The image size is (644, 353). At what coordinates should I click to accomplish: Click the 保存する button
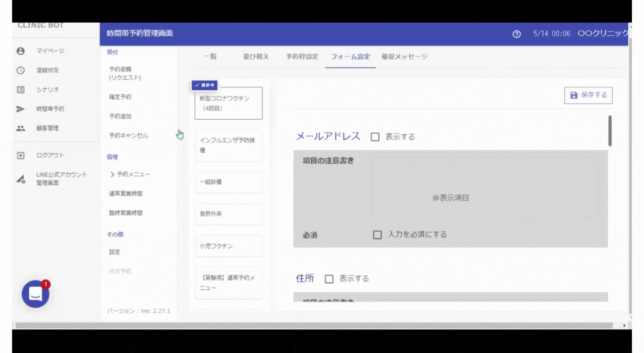pos(588,95)
